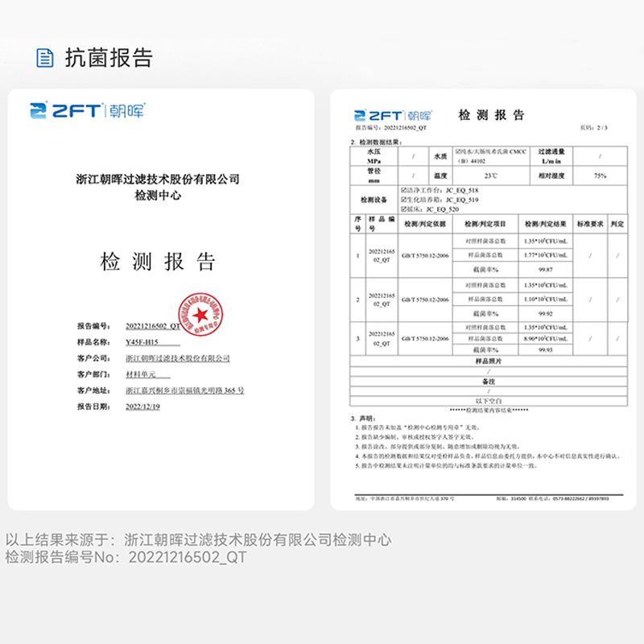Click the 报告编号 label on the cover page
644x644 pixels.
pos(93,326)
